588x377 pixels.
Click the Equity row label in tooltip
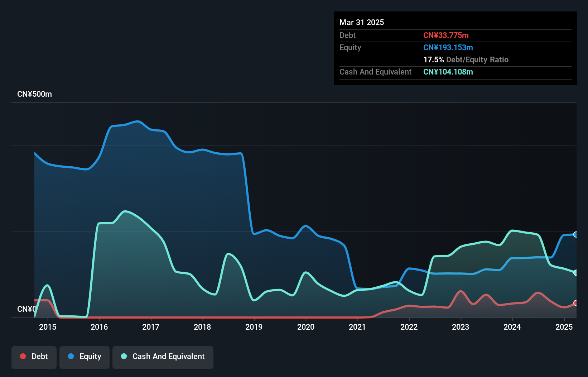tap(350, 47)
